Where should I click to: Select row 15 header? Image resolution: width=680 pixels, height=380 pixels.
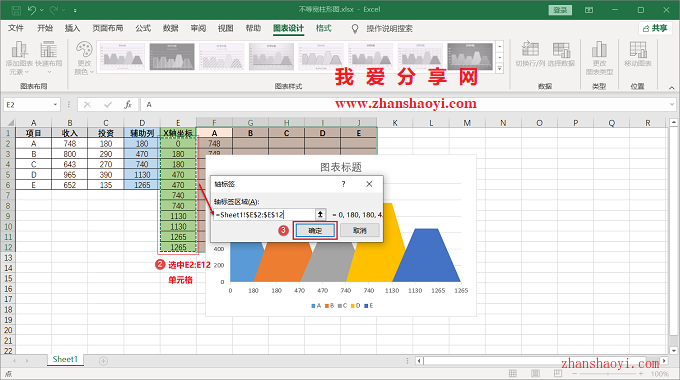(8, 278)
